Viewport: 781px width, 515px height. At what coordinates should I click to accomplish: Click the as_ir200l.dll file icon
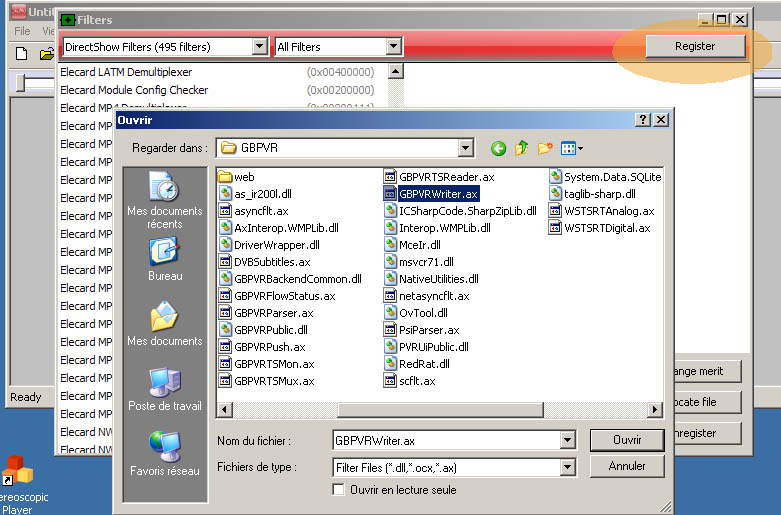tap(226, 194)
